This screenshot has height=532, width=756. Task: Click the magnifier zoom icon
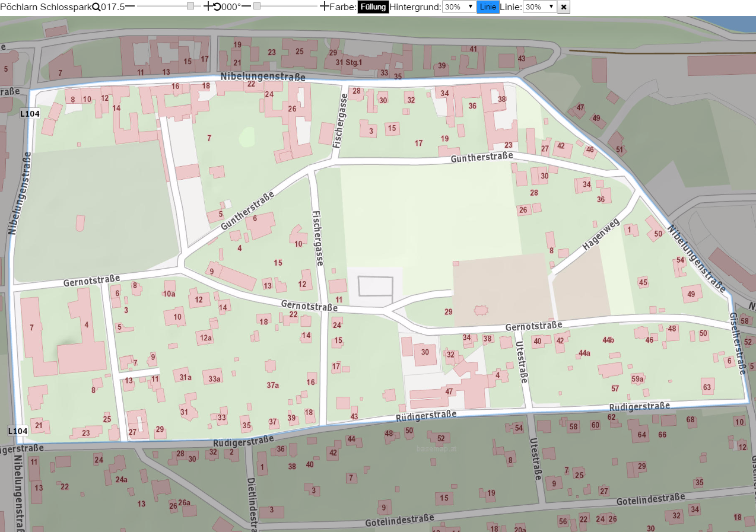click(96, 7)
